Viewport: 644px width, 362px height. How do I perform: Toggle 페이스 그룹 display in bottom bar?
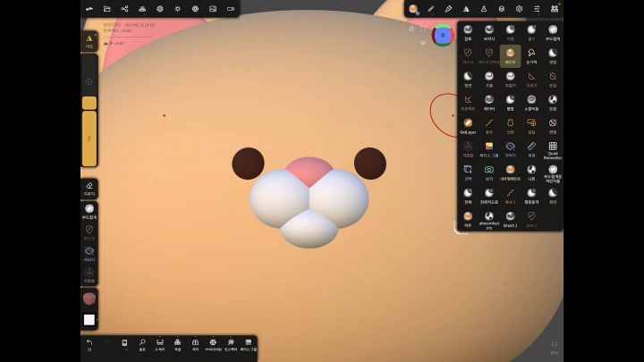(x=248, y=345)
